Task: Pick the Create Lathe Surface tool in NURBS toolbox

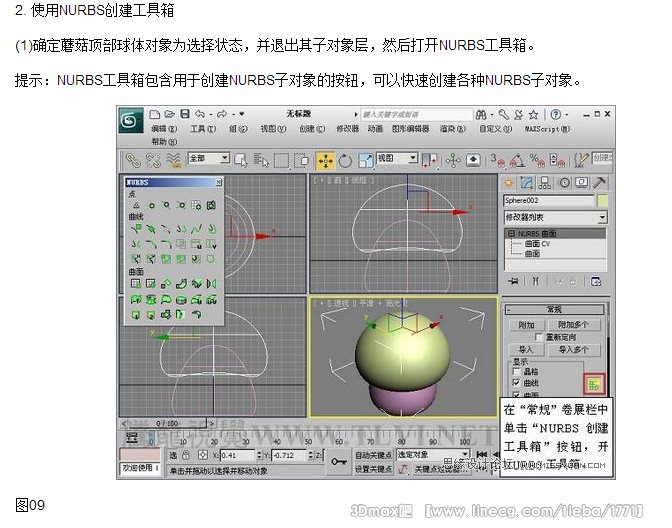Action: pyautogui.click(x=151, y=300)
